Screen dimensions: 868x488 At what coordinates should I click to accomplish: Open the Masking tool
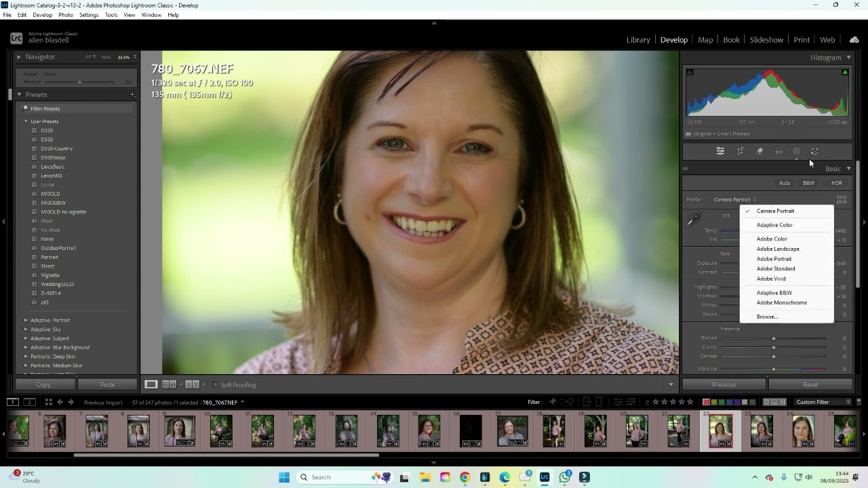click(x=797, y=151)
